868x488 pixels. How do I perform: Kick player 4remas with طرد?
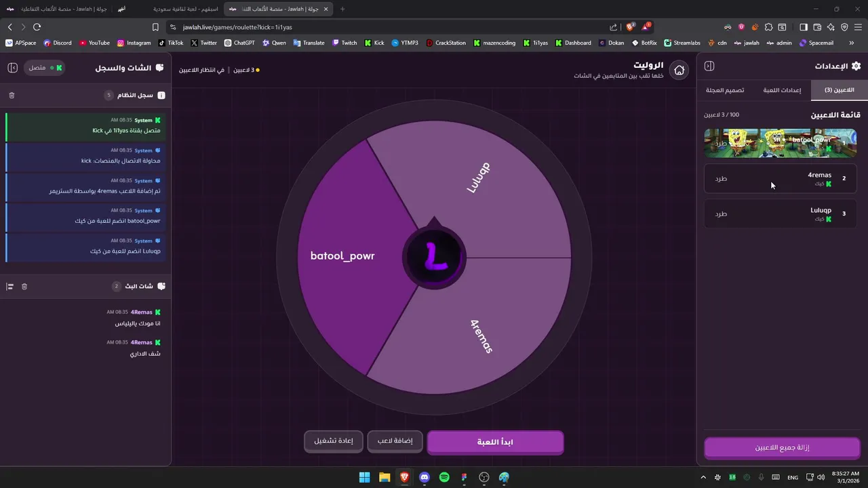point(721,179)
